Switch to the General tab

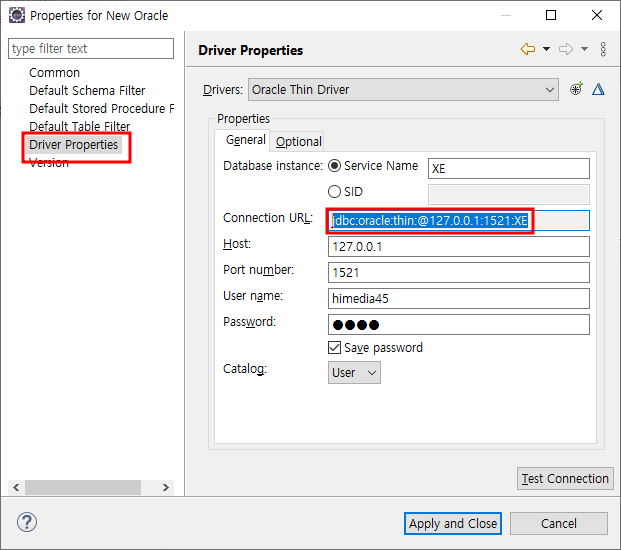(x=246, y=140)
